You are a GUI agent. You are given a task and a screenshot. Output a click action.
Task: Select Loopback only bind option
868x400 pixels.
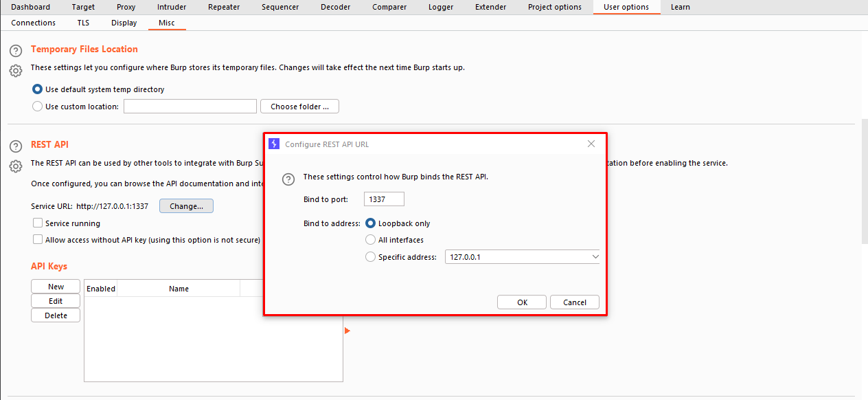click(371, 223)
